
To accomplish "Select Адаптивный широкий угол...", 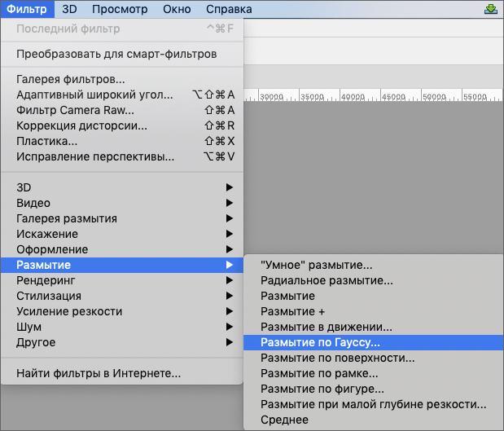I will tap(122, 95).
